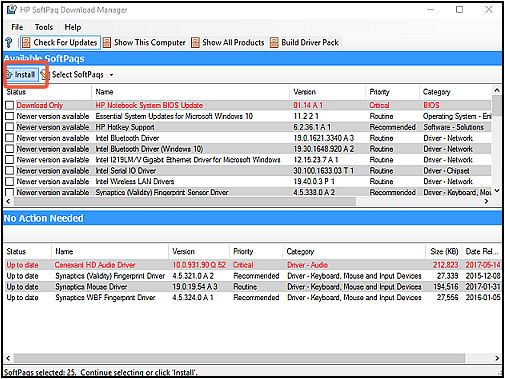Check the Intel Serial IO Driver box

[x=10, y=171]
